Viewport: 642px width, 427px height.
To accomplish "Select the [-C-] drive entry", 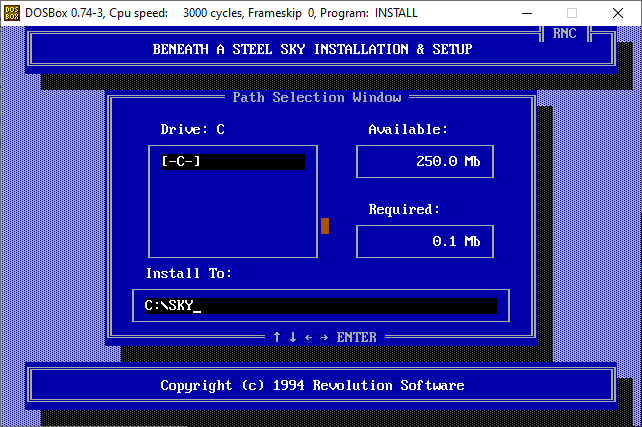I will click(233, 162).
